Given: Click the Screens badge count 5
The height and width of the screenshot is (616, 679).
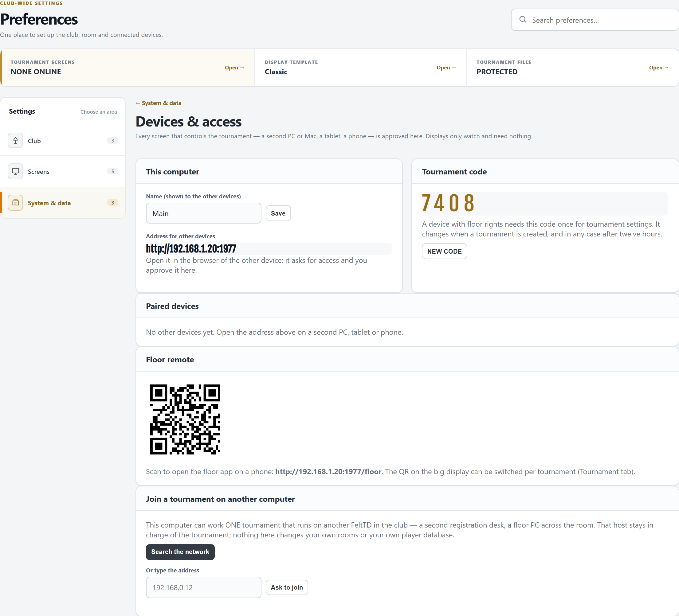Looking at the screenshot, I should 112,171.
